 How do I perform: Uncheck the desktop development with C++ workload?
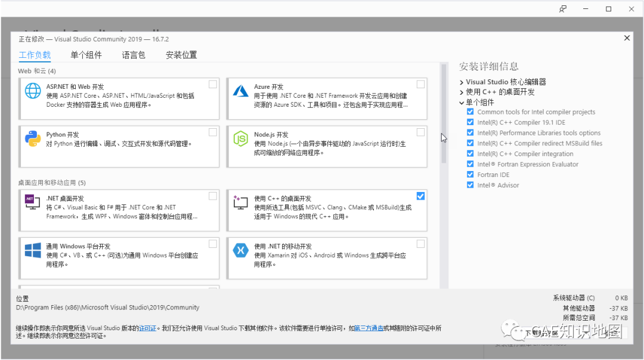click(420, 196)
